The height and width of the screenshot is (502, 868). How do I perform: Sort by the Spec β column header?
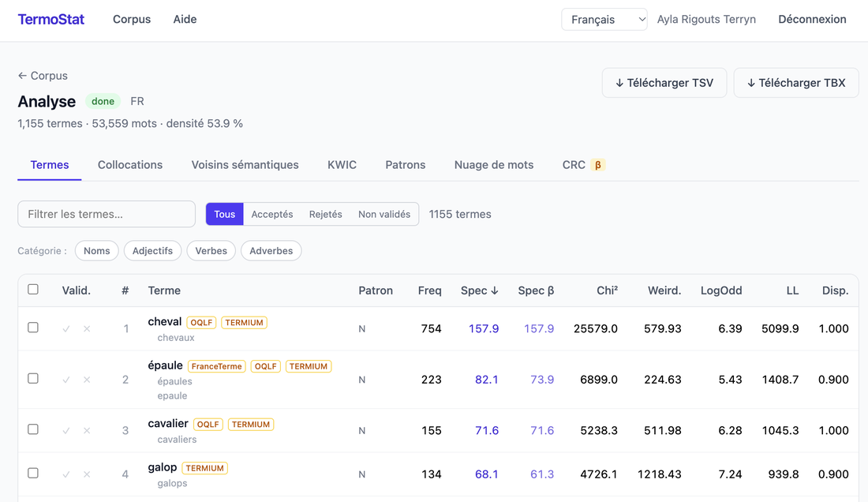point(536,290)
